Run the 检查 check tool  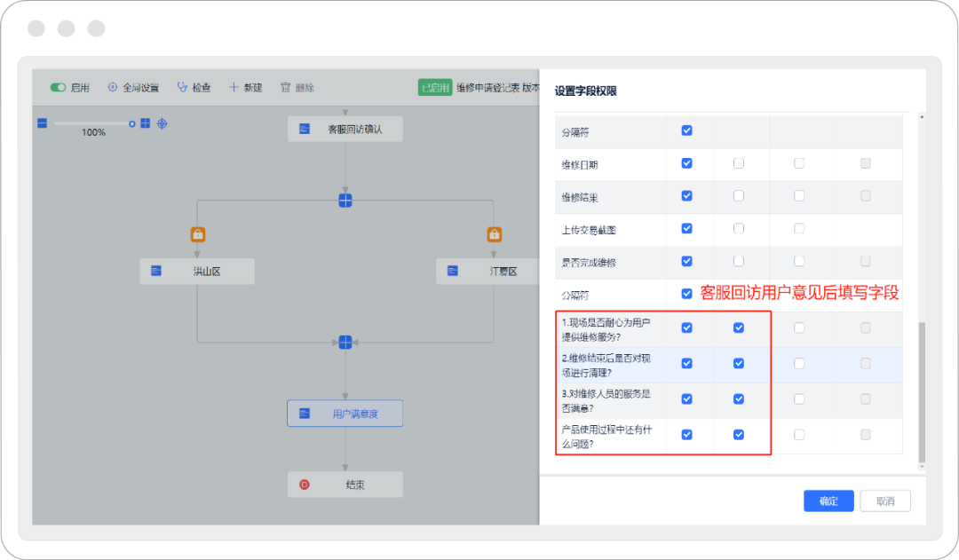click(x=183, y=88)
